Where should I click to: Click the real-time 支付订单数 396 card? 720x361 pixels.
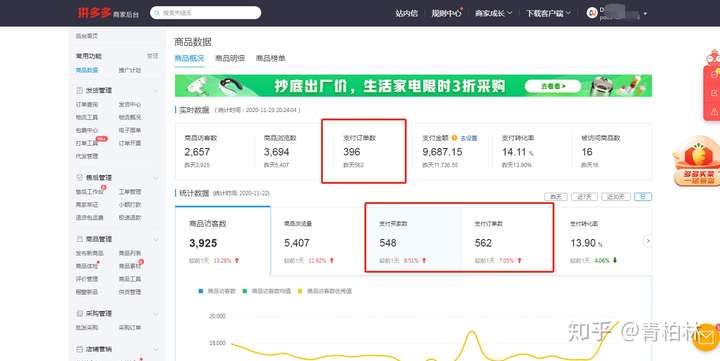364,151
